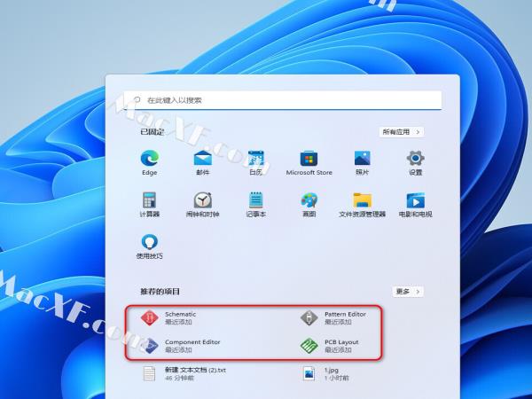This screenshot has width=532, height=399.
Task: Launch the 邮件 mail app
Action: 202,163
